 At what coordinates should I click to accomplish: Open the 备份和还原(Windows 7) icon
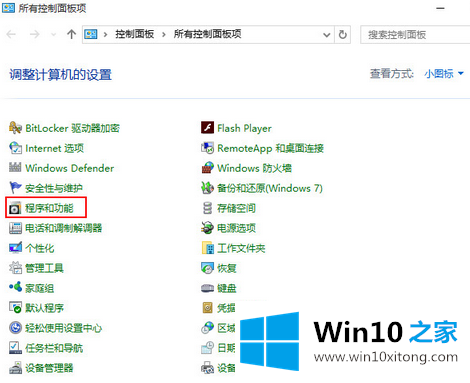tap(207, 188)
